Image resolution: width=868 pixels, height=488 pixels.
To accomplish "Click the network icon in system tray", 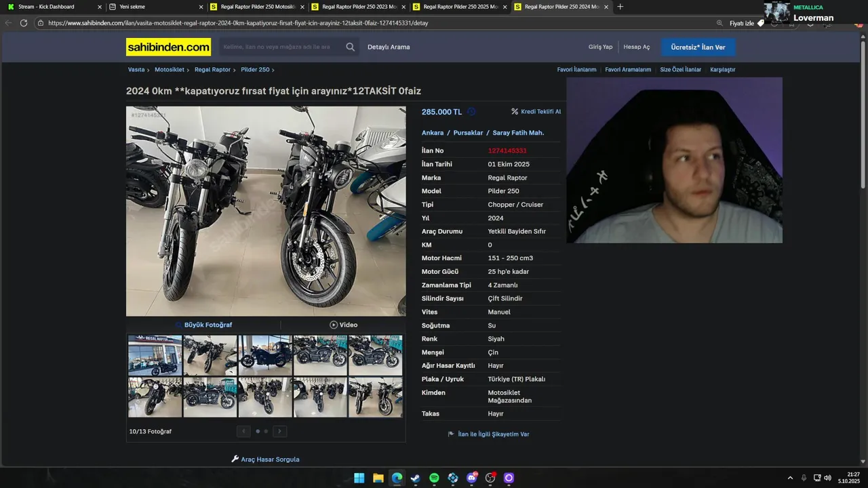I will point(817,478).
